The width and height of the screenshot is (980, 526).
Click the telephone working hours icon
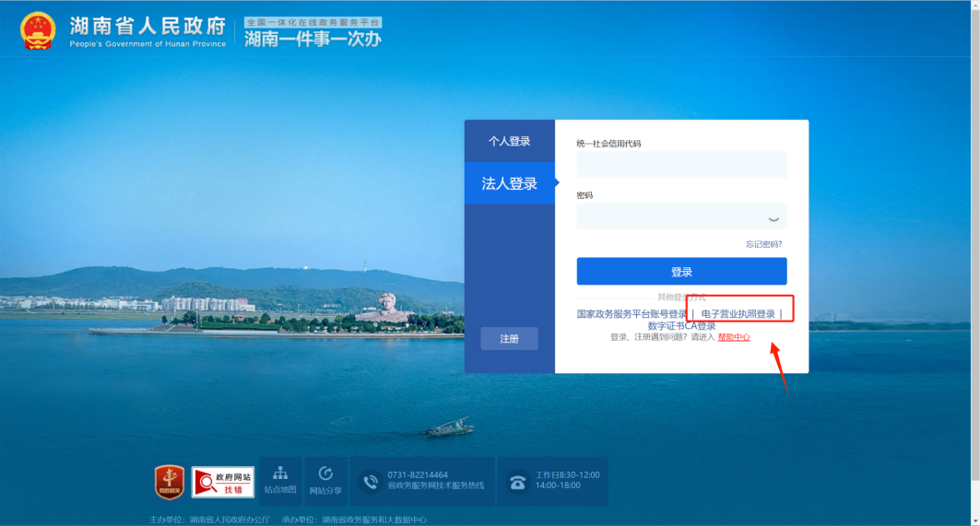coord(517,482)
